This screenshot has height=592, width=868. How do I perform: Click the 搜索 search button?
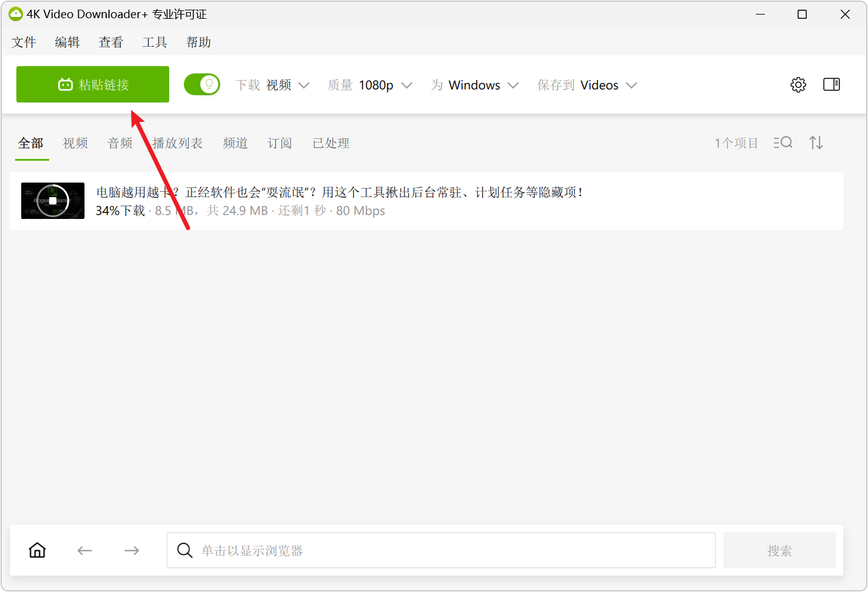pos(779,550)
